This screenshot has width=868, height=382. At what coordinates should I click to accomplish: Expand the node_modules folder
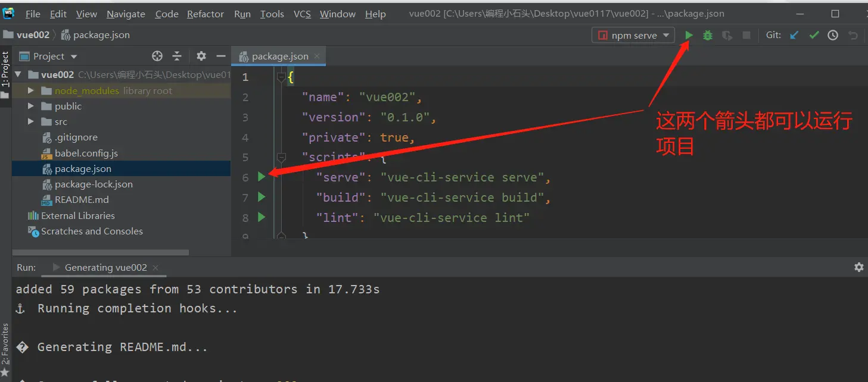click(x=31, y=90)
